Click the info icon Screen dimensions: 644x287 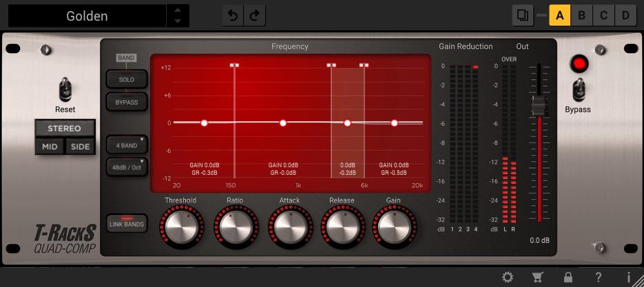[x=628, y=277]
